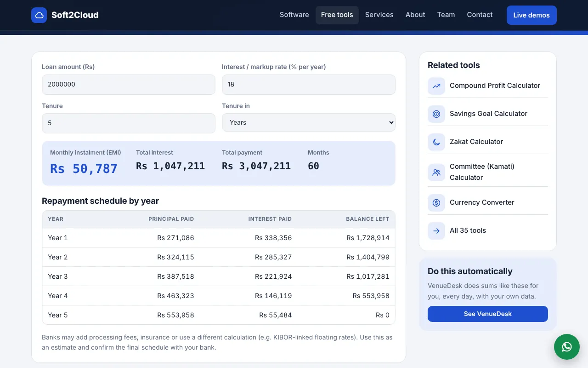
Task: Click the Tenure number input
Action: point(129,123)
